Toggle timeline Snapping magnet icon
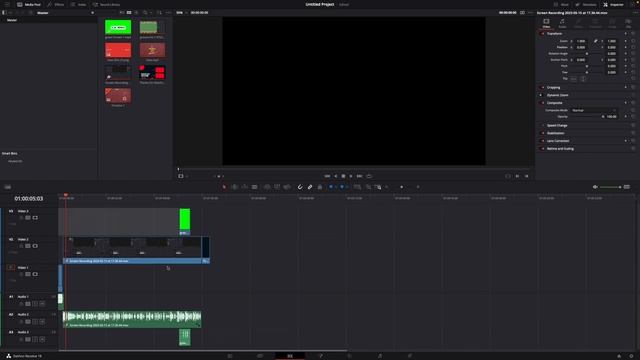Screen dimensions: 640x360 click(x=300, y=187)
